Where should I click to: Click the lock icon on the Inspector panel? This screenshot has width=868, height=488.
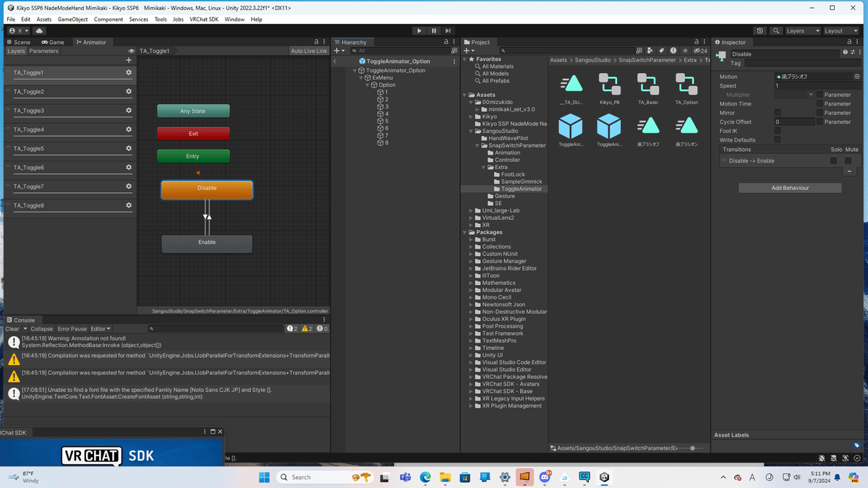[x=850, y=43]
